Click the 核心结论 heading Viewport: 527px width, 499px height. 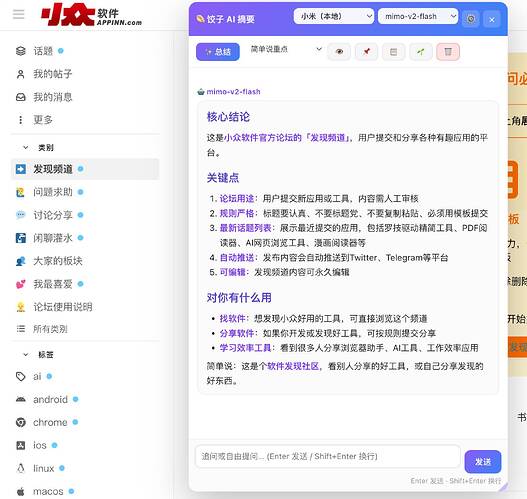pyautogui.click(x=228, y=117)
